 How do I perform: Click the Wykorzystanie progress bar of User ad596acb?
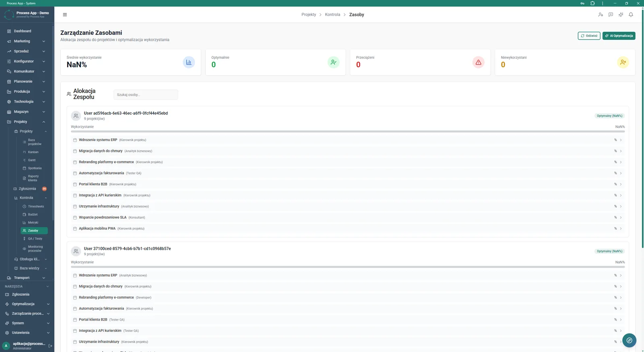coord(348,131)
